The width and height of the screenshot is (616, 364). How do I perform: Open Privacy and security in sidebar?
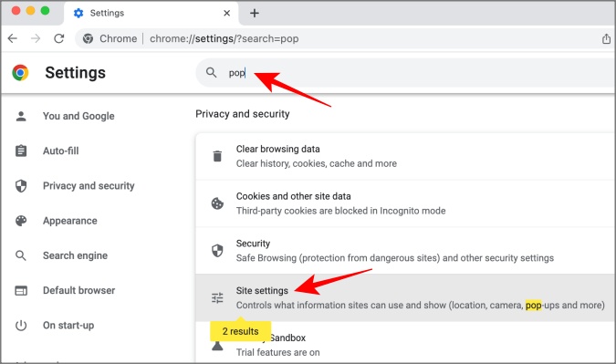click(x=89, y=186)
